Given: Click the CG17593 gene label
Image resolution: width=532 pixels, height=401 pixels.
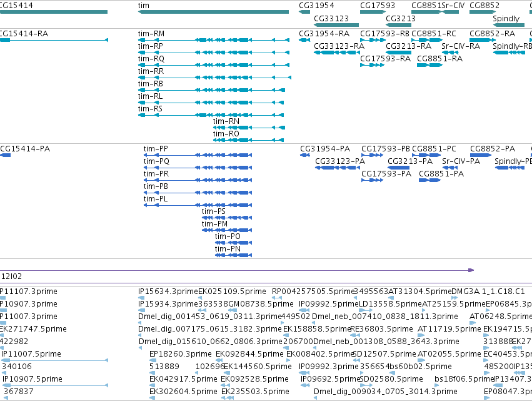Looking at the screenshot, I should click(x=378, y=6).
